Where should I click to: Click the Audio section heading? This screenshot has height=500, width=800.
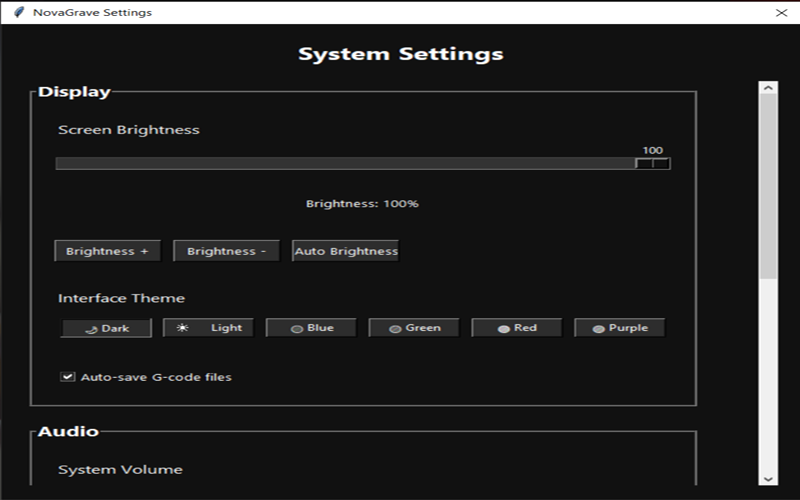click(x=68, y=432)
